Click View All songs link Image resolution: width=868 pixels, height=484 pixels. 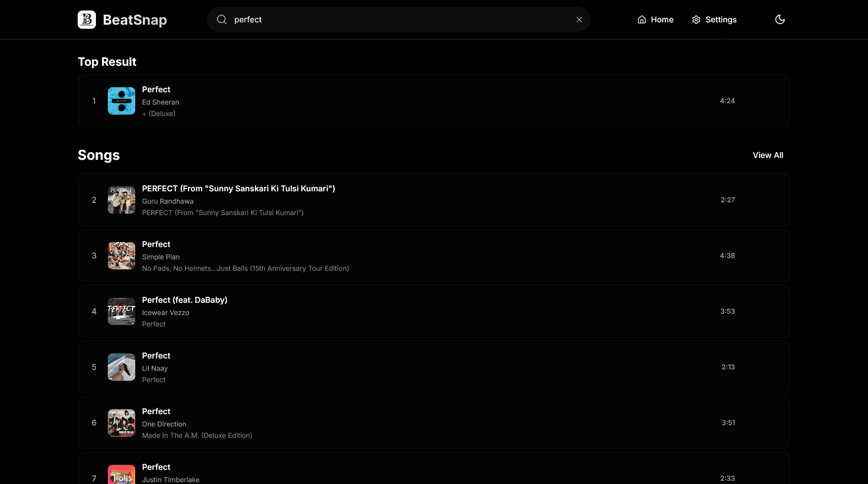767,155
